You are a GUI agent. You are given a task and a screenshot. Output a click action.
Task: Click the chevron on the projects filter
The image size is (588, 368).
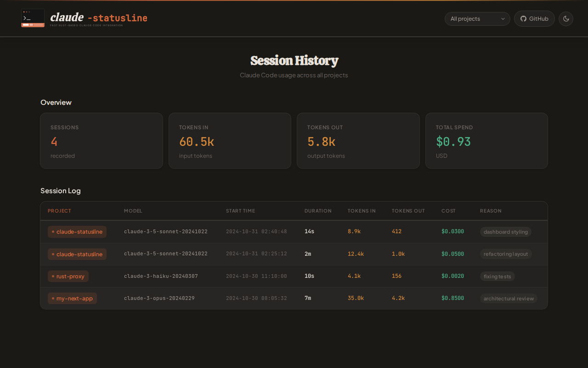(503, 19)
